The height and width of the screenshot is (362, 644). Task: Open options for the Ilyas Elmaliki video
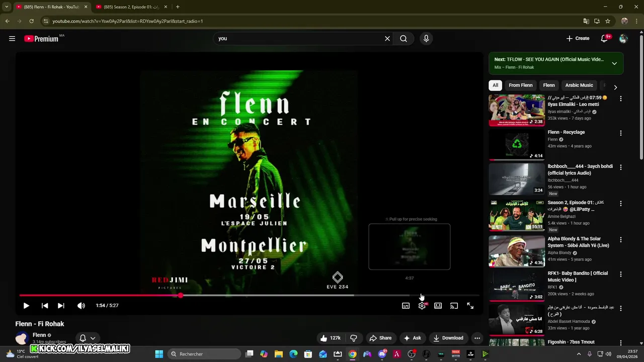point(621,99)
